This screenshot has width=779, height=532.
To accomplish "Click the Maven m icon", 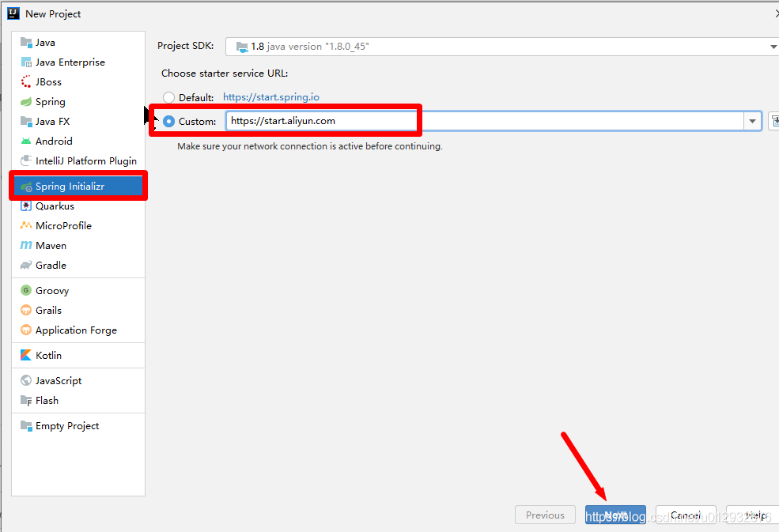I will pyautogui.click(x=26, y=245).
